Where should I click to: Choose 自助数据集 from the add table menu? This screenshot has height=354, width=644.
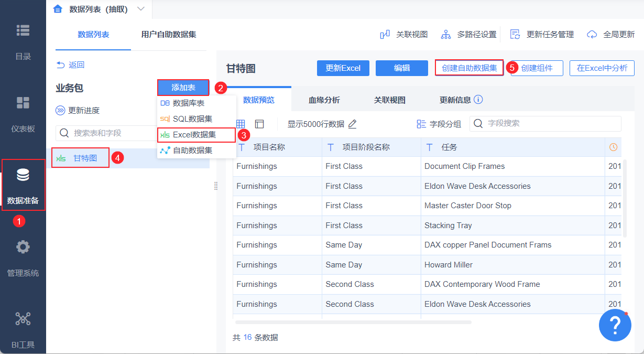click(x=197, y=150)
